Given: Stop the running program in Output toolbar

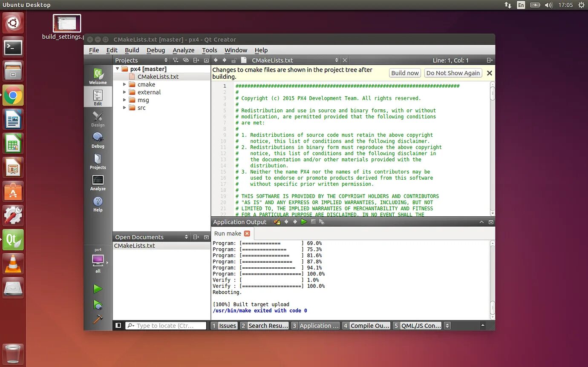Looking at the screenshot, I should [x=313, y=222].
